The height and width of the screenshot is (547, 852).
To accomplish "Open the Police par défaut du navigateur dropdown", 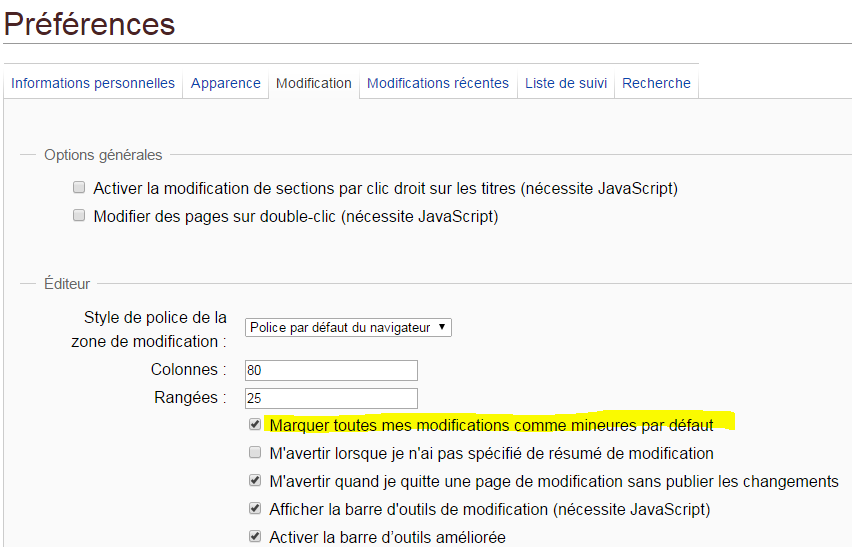I will [348, 327].
